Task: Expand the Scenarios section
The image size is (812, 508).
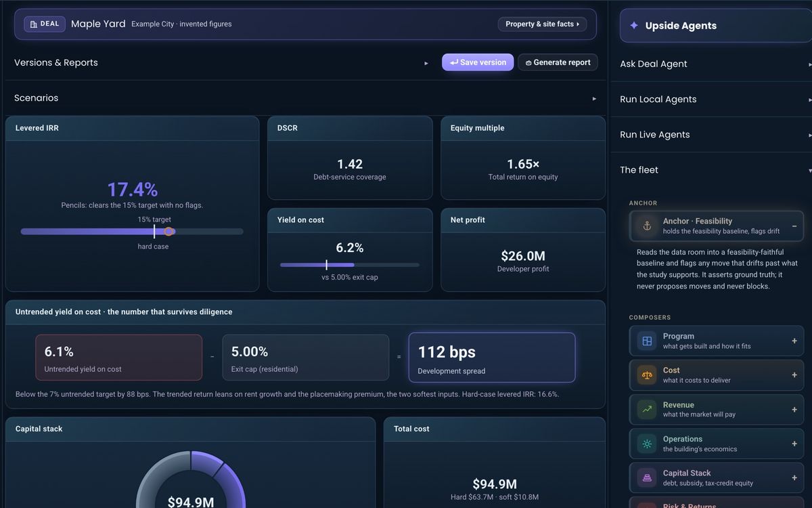Action: (x=594, y=98)
